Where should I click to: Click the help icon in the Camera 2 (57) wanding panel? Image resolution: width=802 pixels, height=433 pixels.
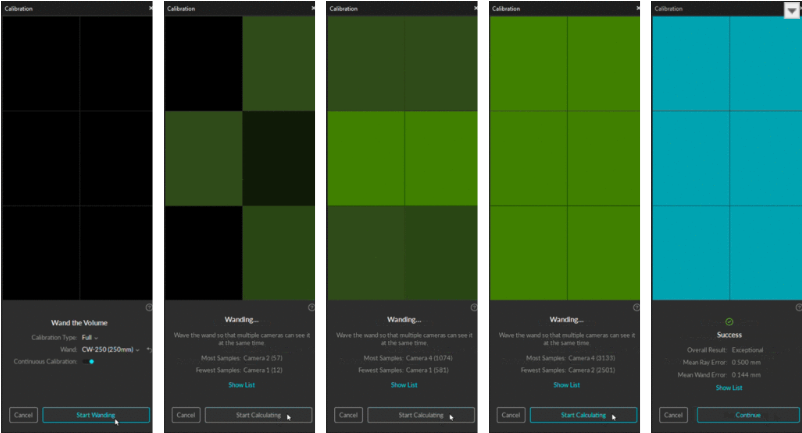click(311, 307)
